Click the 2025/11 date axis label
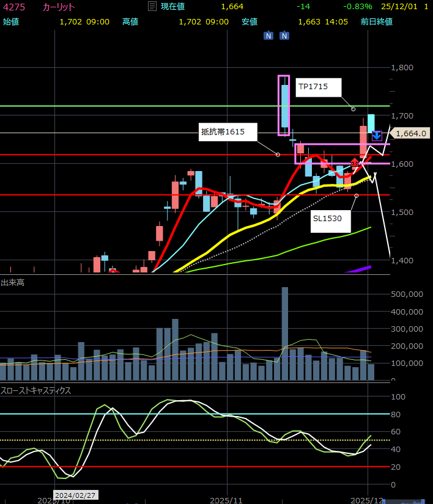The width and height of the screenshot is (433, 504). coord(227,499)
